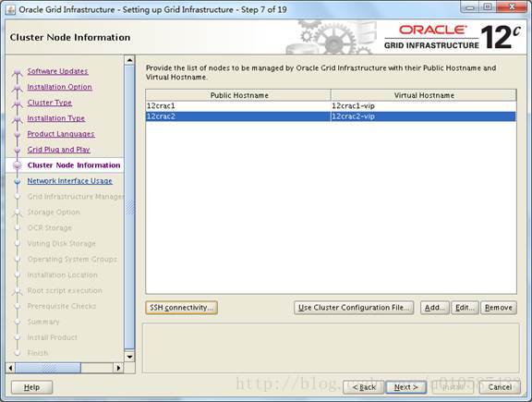Click the Installation Type step marker icon
Screen dimensions: 532x402
point(17,119)
